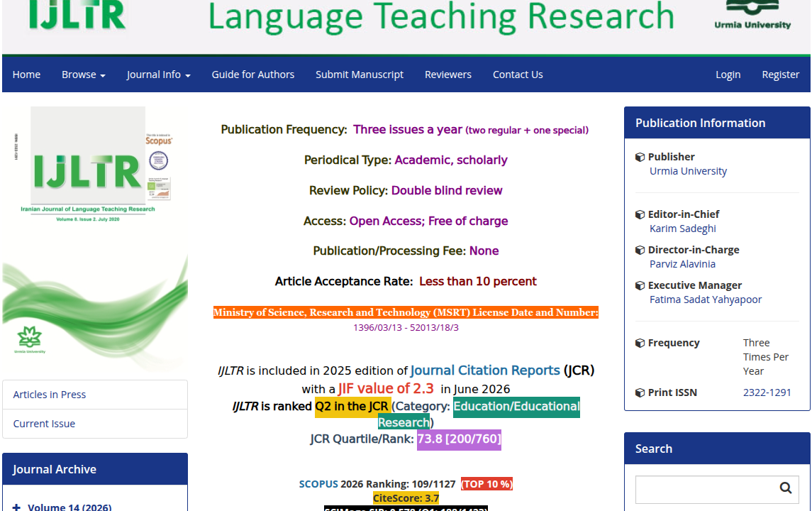The width and height of the screenshot is (812, 511).
Task: Click the Urmia University logo in header
Action: pyautogui.click(x=752, y=16)
